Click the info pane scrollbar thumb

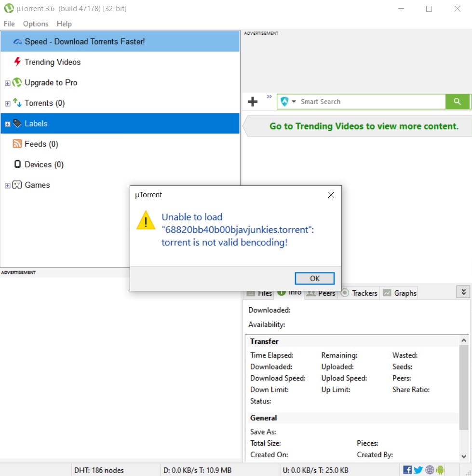[x=463, y=387]
